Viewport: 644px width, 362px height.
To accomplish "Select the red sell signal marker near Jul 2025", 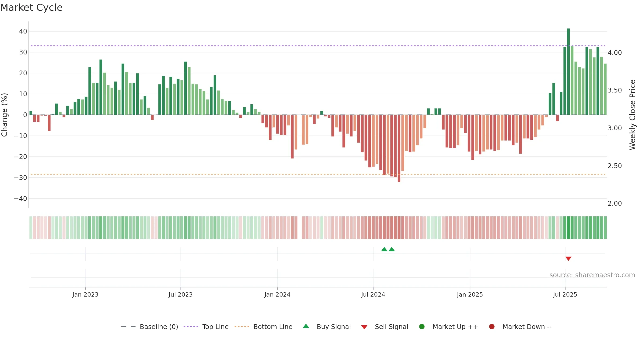I will [568, 258].
